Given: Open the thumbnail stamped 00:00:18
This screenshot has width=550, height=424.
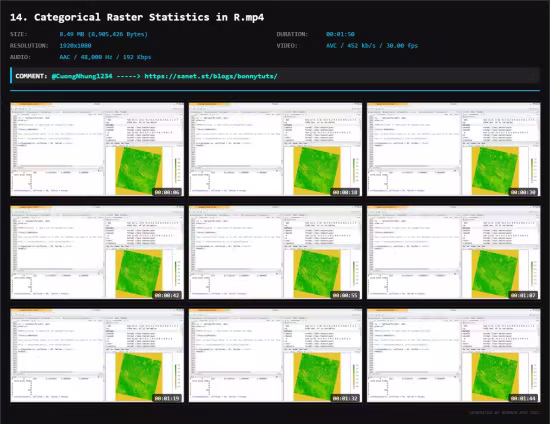Looking at the screenshot, I should pyautogui.click(x=275, y=149).
